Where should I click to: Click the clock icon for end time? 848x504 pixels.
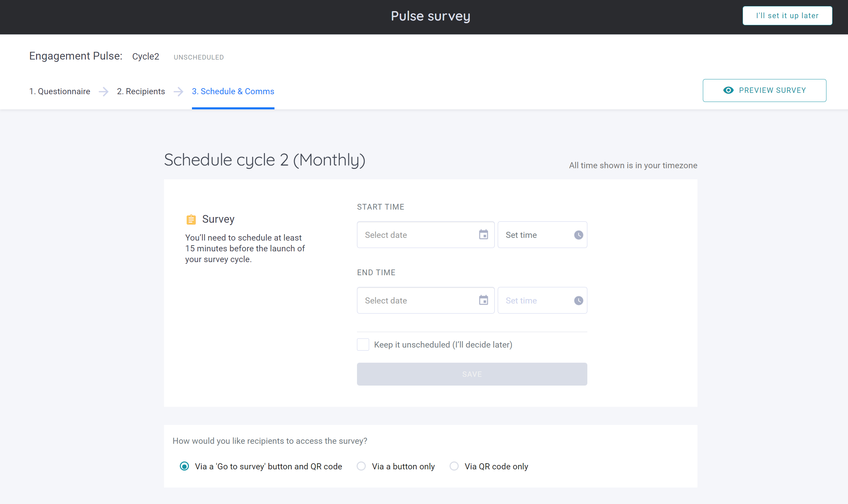[x=577, y=300]
